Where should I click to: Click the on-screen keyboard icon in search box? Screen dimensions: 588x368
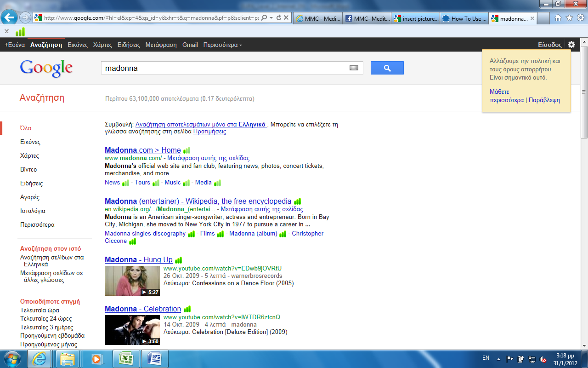pos(354,68)
